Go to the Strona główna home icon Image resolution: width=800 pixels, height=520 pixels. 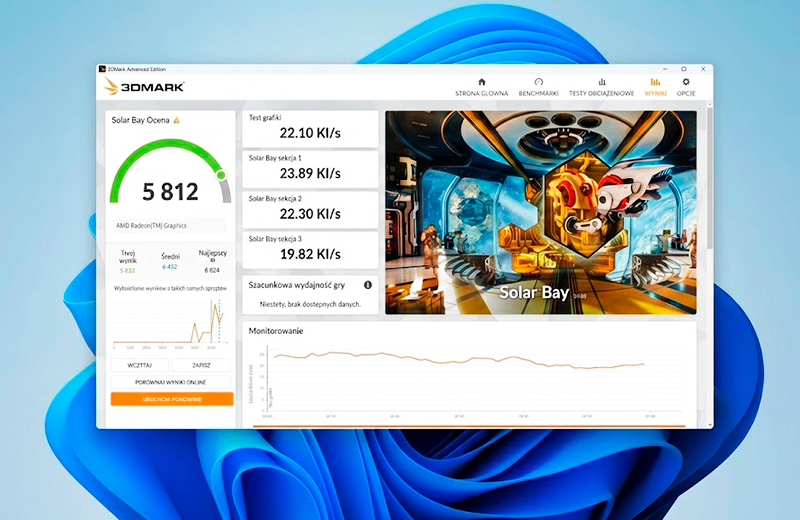coord(482,82)
